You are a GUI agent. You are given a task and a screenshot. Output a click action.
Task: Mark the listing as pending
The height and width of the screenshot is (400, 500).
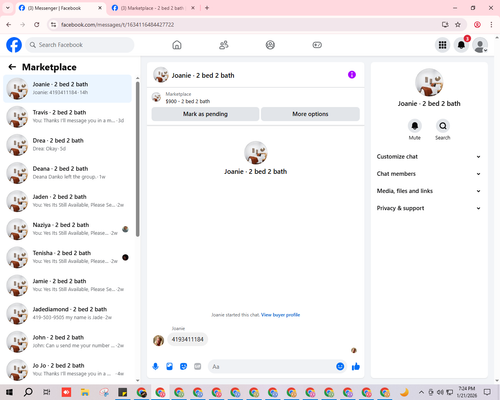[205, 114]
